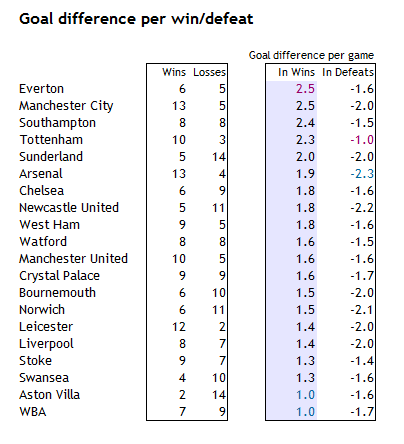Select Everton's purple 2.5 value
This screenshot has height=444, width=404.
coord(305,89)
